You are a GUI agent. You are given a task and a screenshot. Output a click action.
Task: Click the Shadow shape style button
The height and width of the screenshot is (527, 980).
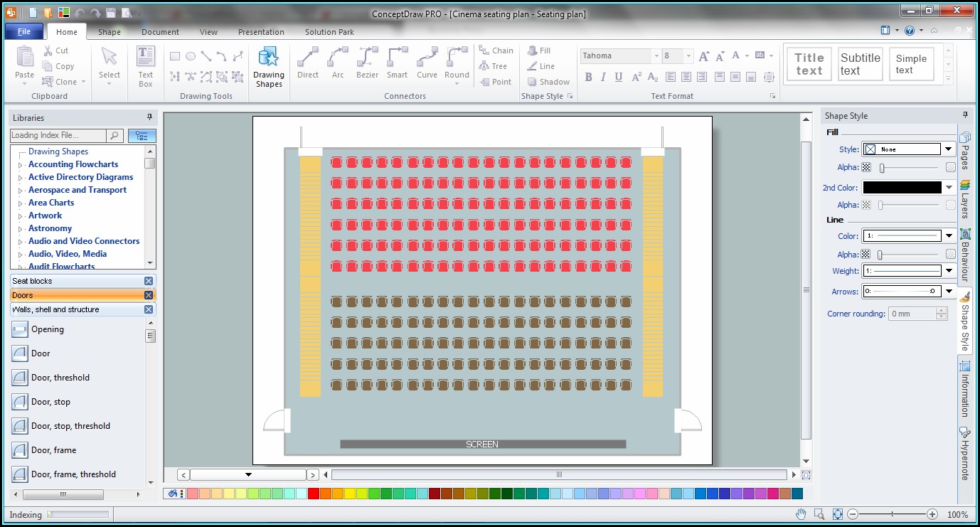point(548,82)
